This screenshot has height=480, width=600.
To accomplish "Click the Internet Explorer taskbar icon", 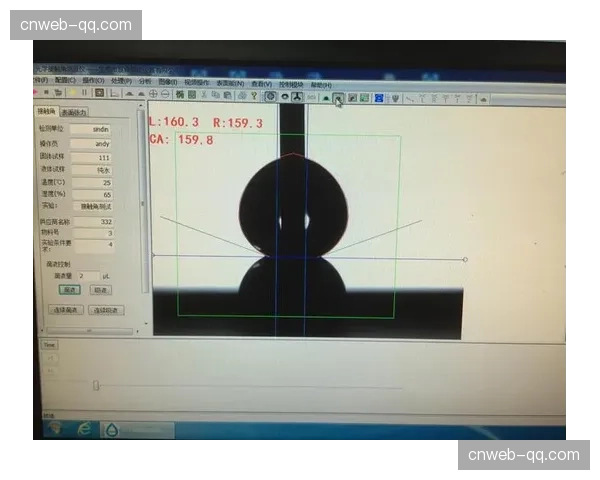I will click(x=85, y=428).
